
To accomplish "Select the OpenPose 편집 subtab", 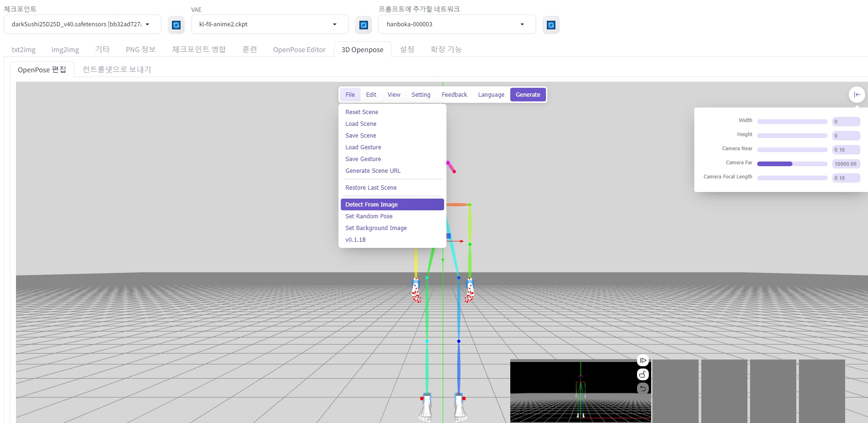I will point(42,69).
